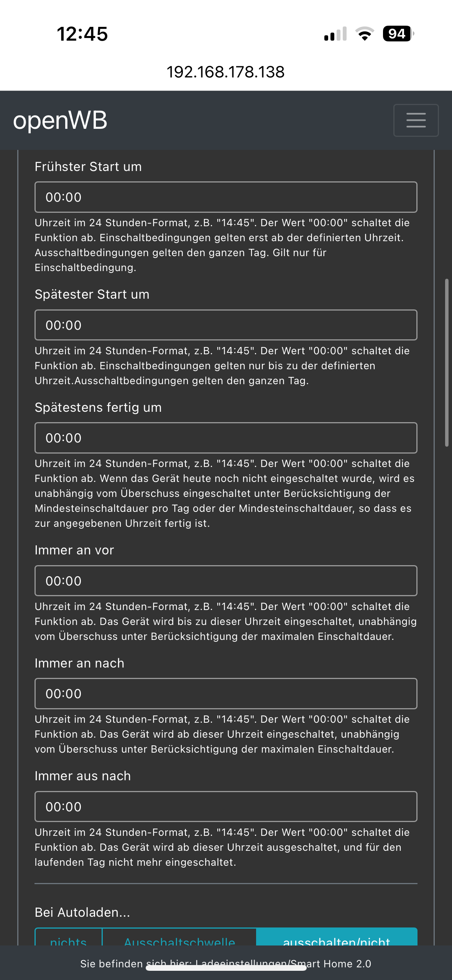
Task: Select the 'ausschalten/nicht' option button
Action: [337, 938]
